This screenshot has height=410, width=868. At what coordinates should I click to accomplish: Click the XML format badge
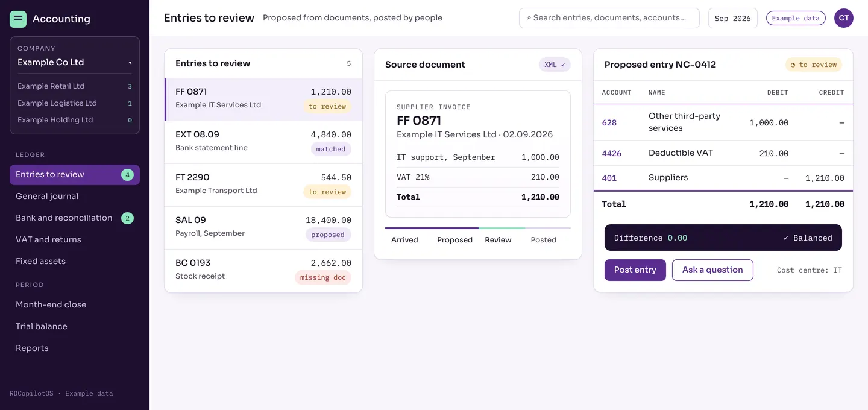[x=555, y=65]
